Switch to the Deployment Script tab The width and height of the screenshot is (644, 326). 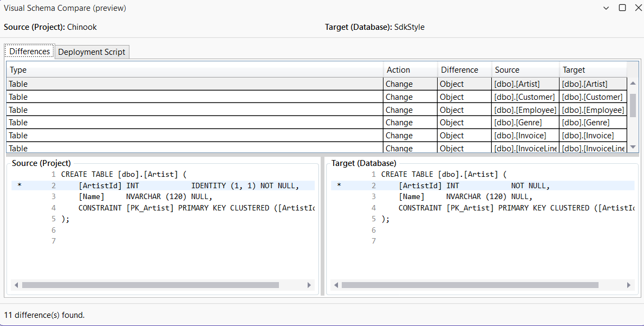coord(92,52)
